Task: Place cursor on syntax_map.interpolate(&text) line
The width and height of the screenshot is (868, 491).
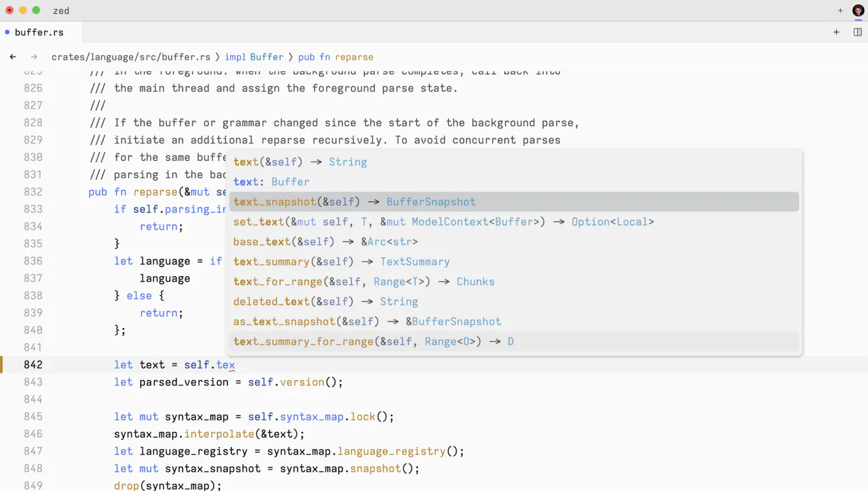Action: click(x=209, y=434)
